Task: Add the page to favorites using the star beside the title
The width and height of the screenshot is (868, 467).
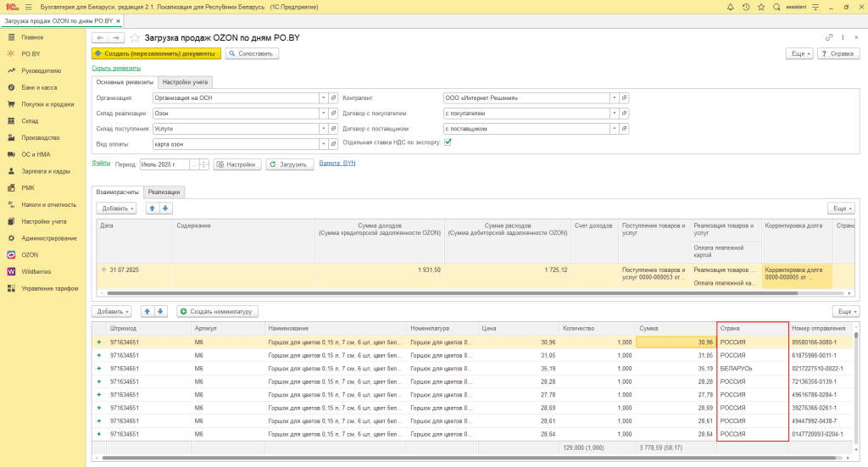Action: [136, 38]
